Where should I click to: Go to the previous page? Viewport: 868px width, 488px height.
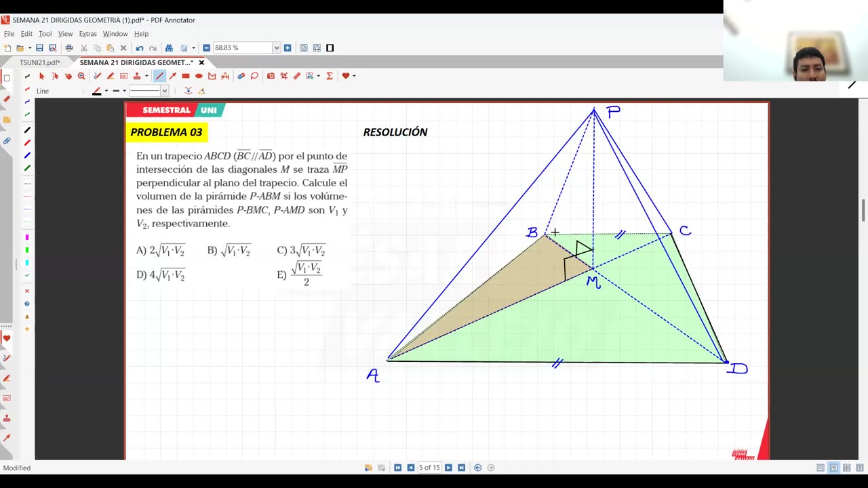coord(410,468)
